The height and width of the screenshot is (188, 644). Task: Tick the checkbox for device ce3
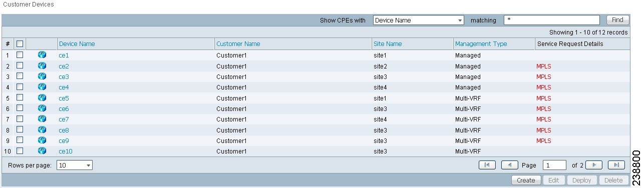20,76
